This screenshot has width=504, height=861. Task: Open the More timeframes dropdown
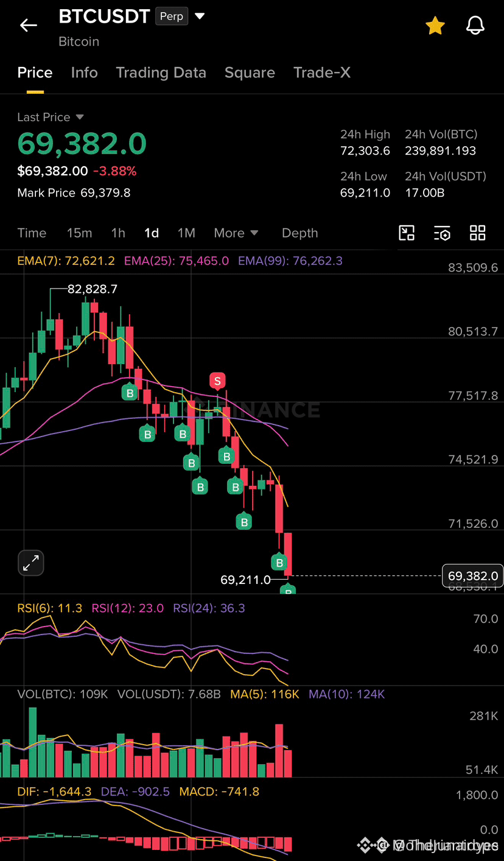236,233
